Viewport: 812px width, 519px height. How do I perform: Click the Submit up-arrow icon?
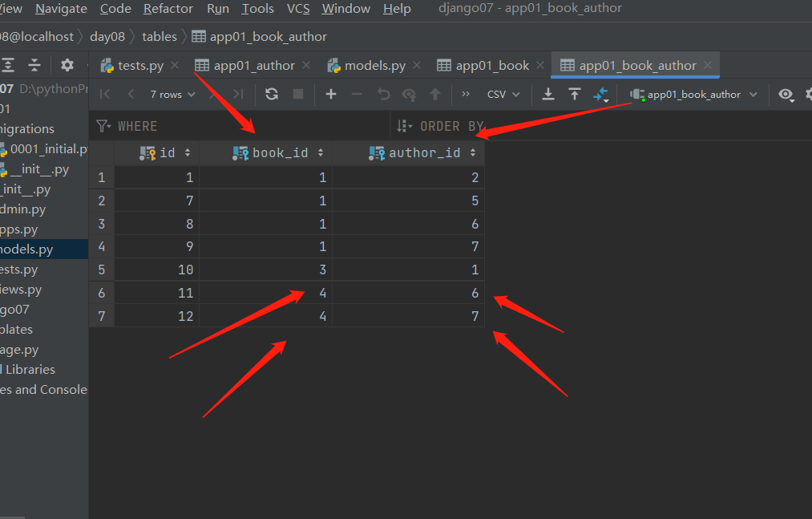(435, 94)
